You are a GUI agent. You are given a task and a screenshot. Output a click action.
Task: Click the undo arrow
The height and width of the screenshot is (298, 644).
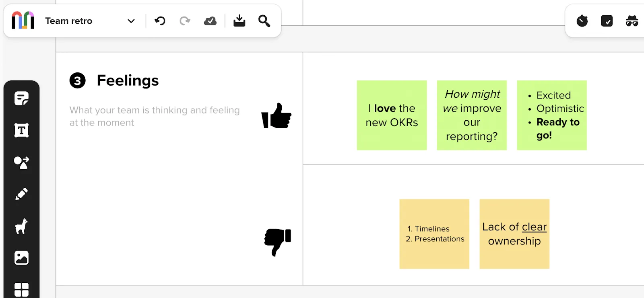tap(160, 21)
